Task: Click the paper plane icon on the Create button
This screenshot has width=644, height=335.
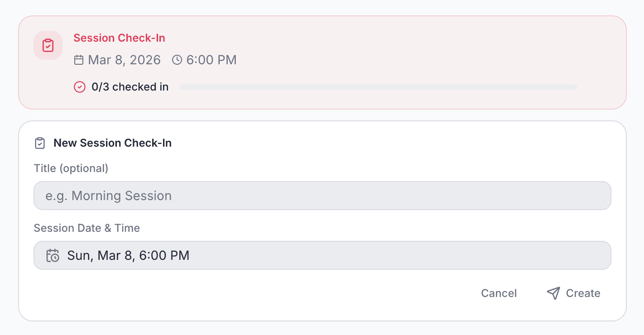Action: point(553,293)
